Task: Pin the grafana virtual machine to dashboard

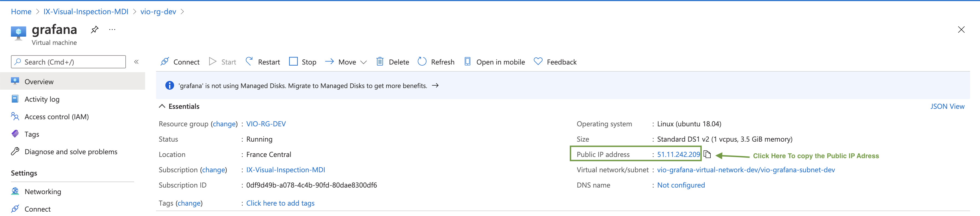Action: (95, 29)
